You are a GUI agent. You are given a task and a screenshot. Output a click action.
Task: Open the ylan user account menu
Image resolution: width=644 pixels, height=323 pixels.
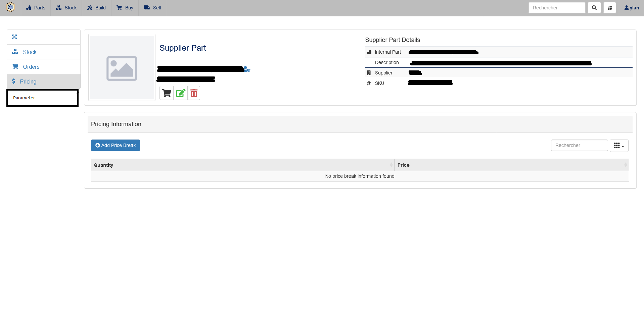[x=632, y=8]
